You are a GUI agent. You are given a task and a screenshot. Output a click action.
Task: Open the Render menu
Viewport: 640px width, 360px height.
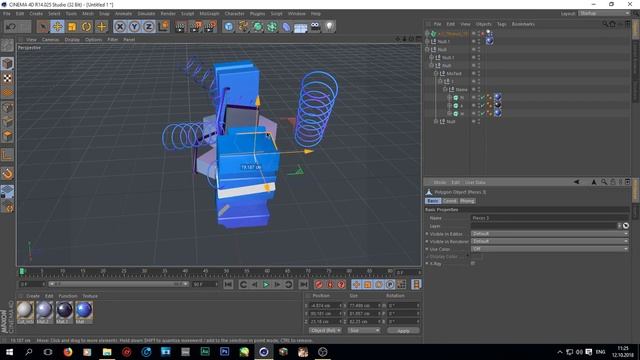(x=168, y=13)
